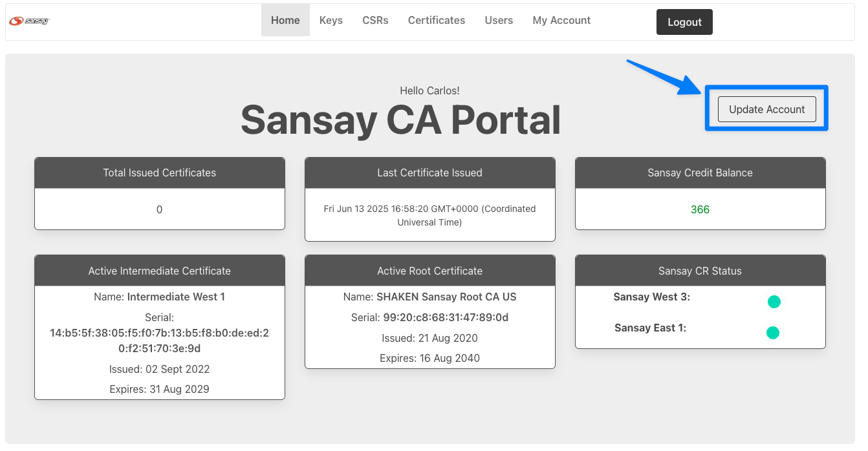Image resolution: width=868 pixels, height=451 pixels.
Task: Click the Issued: 21 Aug 2020 line
Action: coord(430,338)
